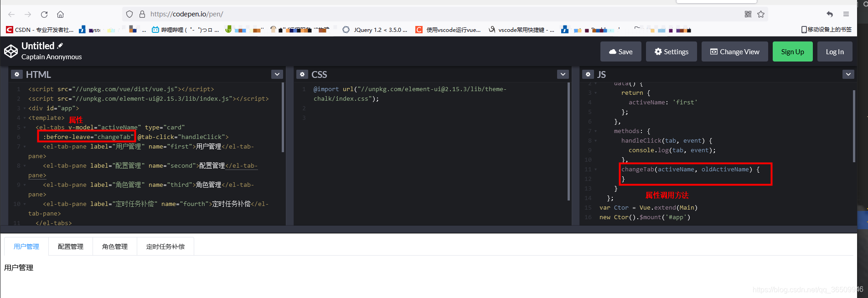Open the JQuery 1.2 < 3.5.0 bookmark
This screenshot has height=298, width=868.
tap(375, 30)
